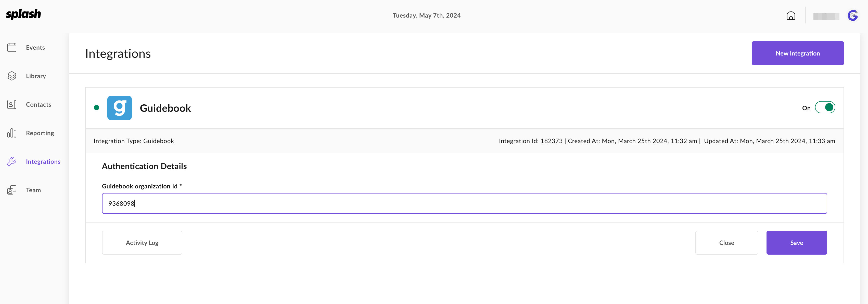Open Team section

pos(33,190)
